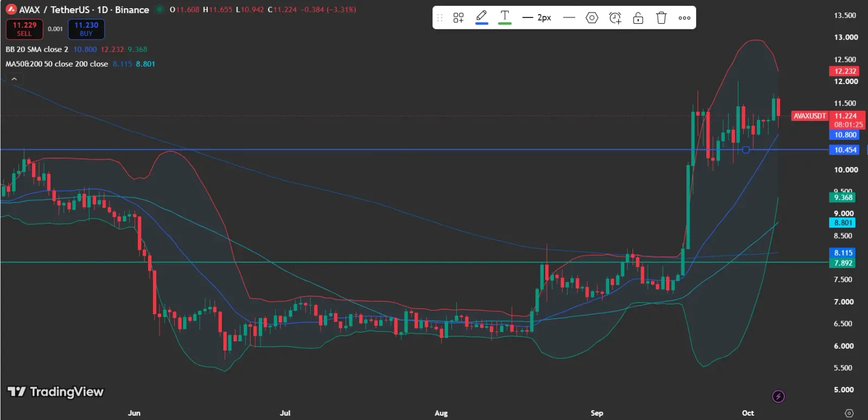Change the line color with pencil icon
Screen dimensions: 868x420
pyautogui.click(x=481, y=17)
